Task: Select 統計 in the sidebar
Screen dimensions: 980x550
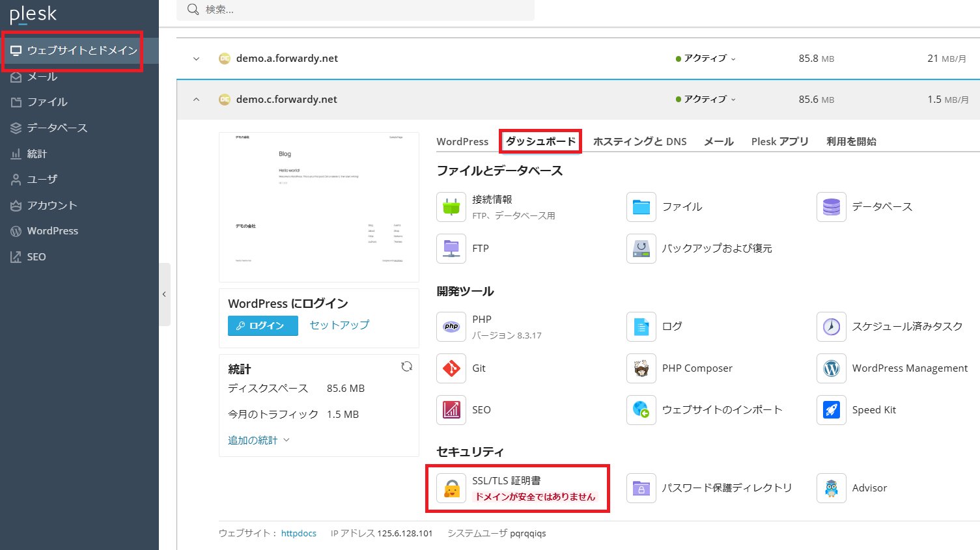Action: (x=79, y=154)
